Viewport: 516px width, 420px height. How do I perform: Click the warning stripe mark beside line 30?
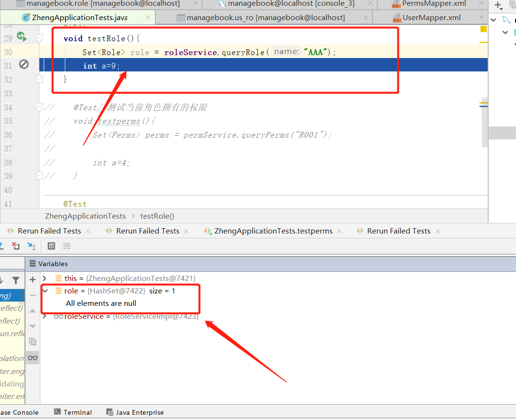pyautogui.click(x=483, y=42)
